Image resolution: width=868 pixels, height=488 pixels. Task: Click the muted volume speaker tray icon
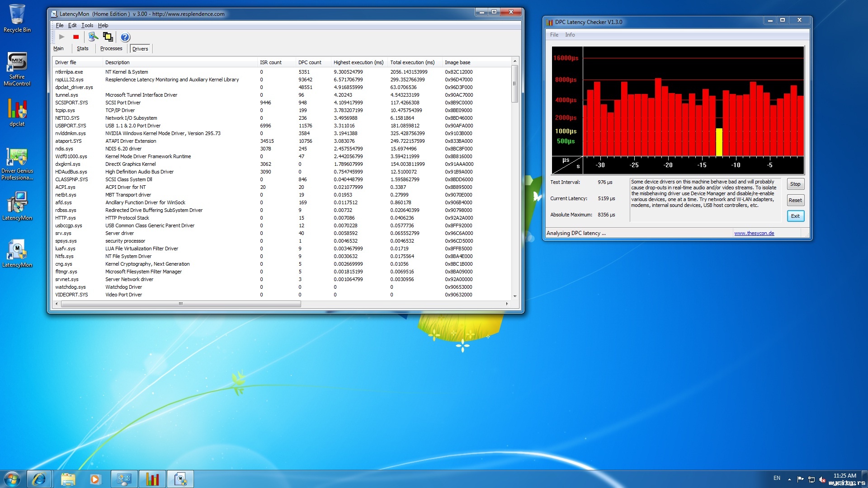(x=822, y=479)
